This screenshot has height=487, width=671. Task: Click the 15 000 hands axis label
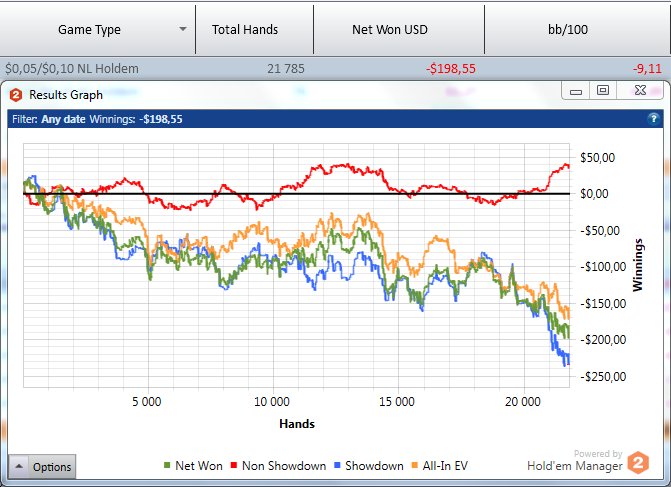click(397, 401)
